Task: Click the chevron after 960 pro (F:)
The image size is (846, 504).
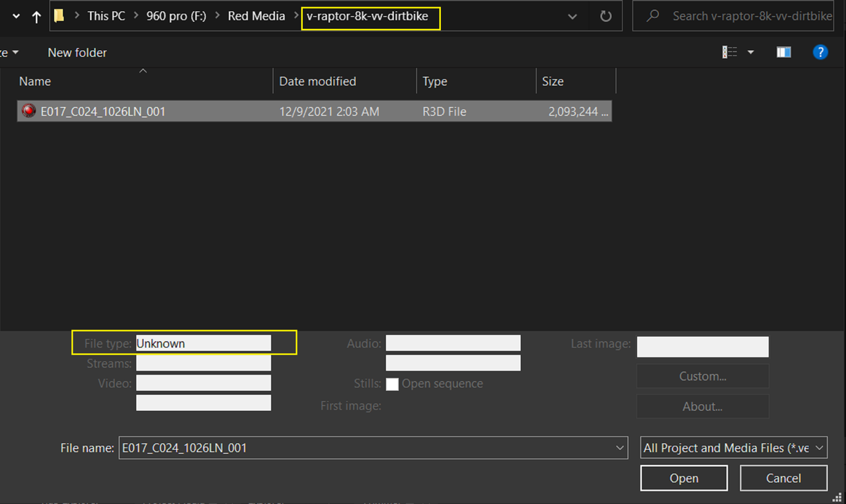Action: pyautogui.click(x=217, y=16)
